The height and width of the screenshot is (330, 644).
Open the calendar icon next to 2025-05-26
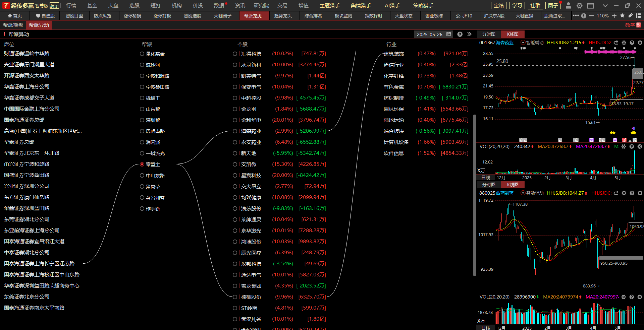pyautogui.click(x=449, y=34)
